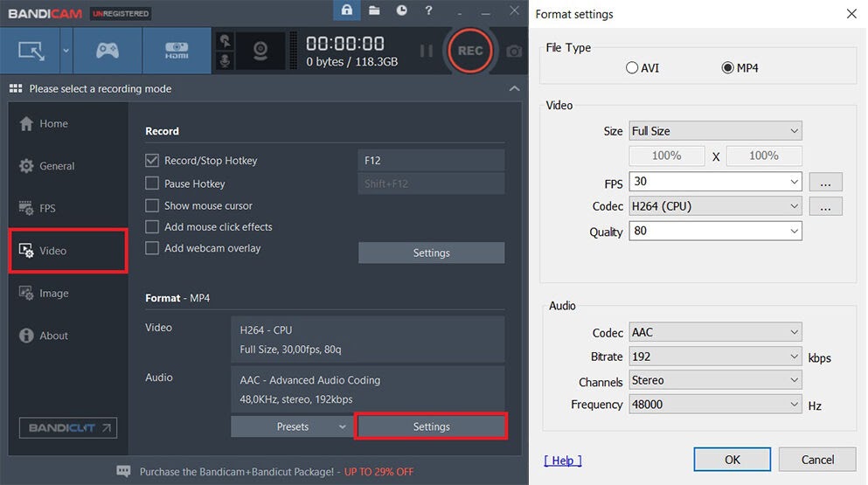Select screen recording mode icon
Screen dimensions: 868x485
point(31,51)
